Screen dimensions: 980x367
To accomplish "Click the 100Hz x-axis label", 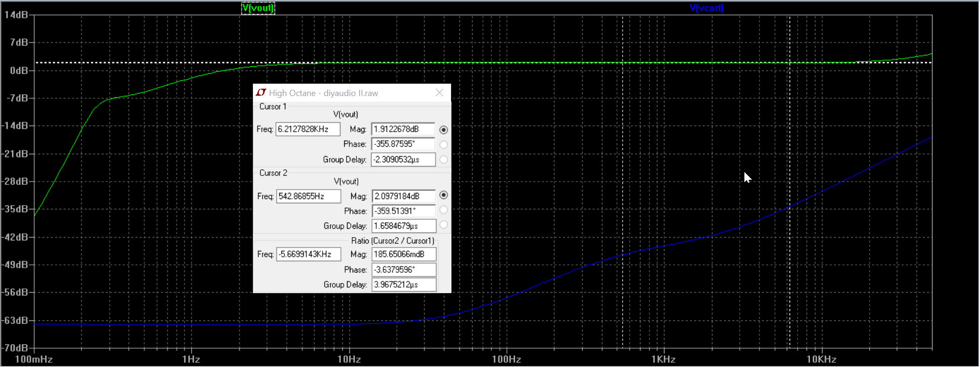I will 506,359.
